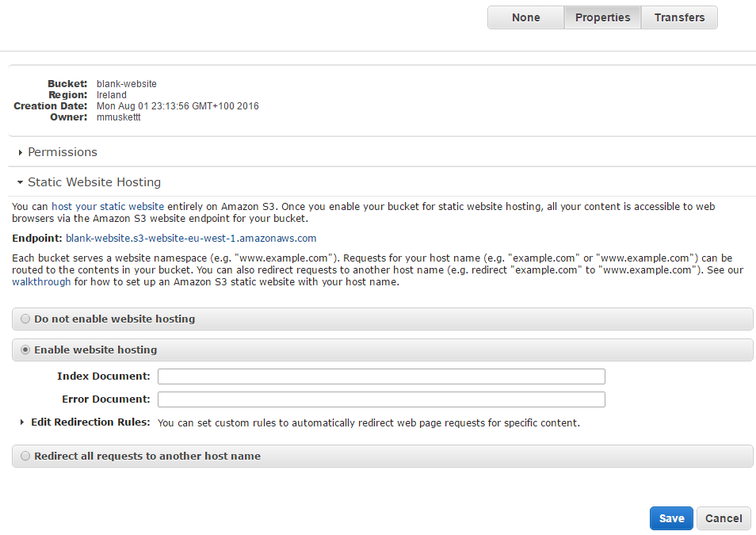
Task: Follow the walkthrough link
Action: 41,281
